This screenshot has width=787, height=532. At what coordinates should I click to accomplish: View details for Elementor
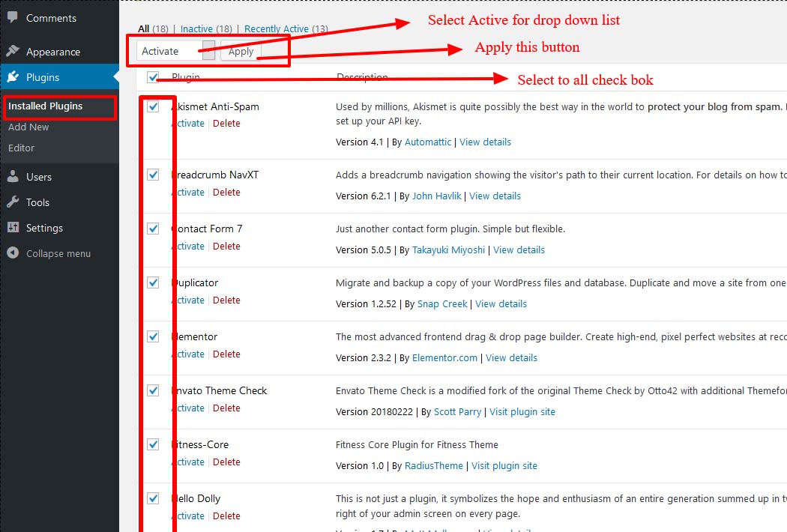[511, 358]
